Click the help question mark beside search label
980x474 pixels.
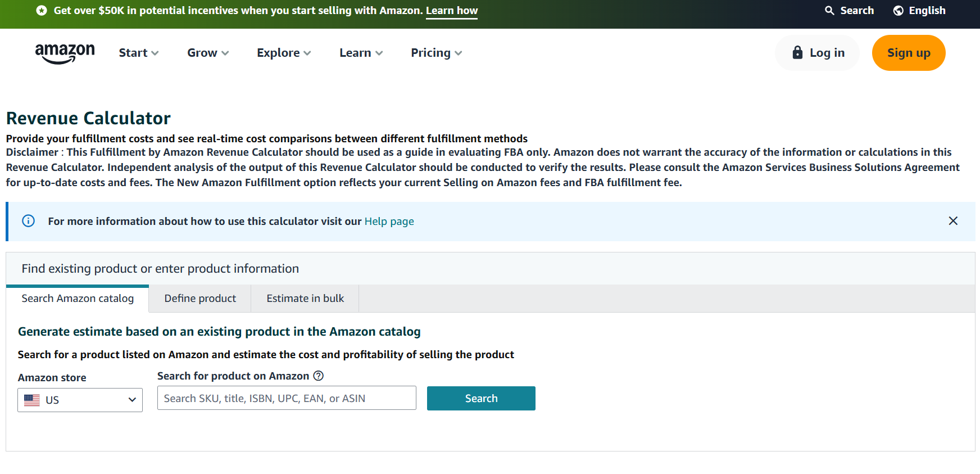[319, 376]
